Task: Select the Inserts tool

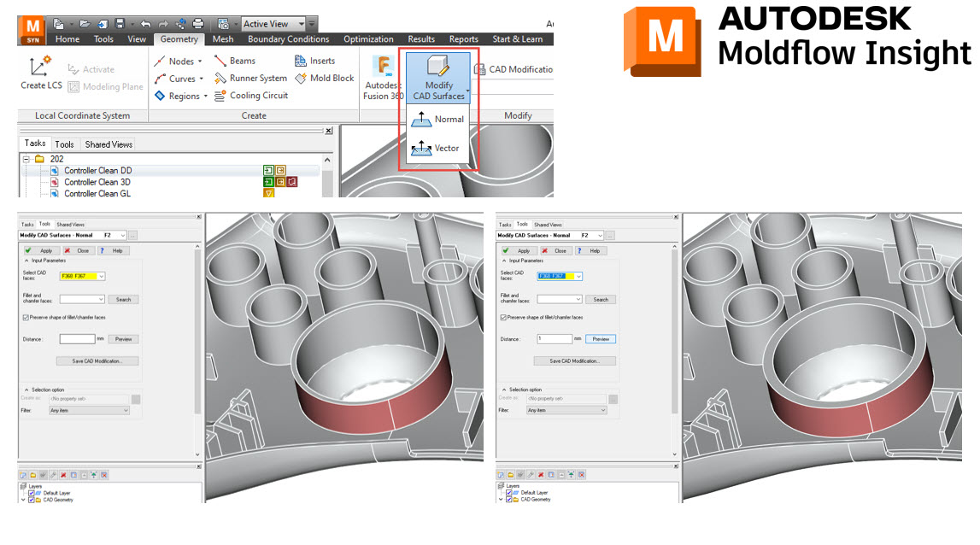Action: (315, 61)
